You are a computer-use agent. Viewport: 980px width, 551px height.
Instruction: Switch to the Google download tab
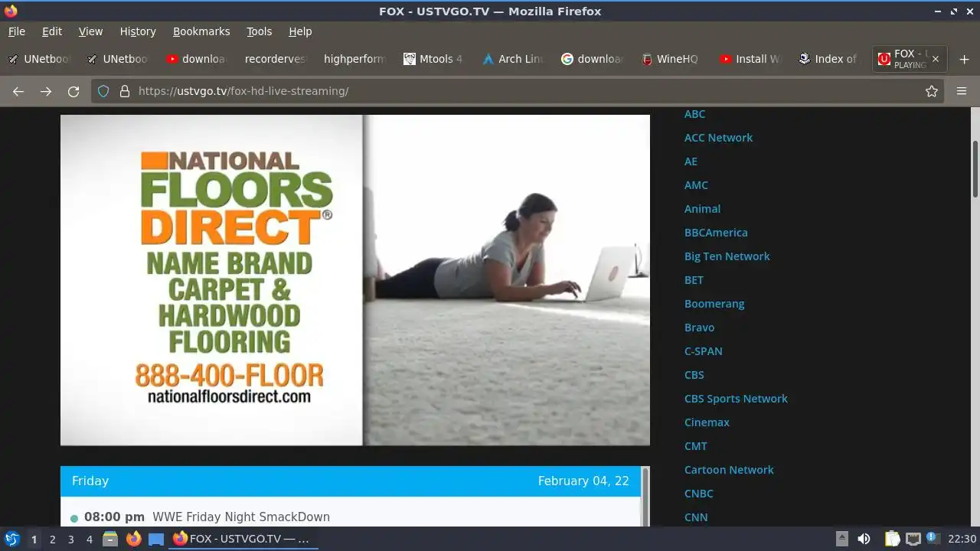coord(592,59)
